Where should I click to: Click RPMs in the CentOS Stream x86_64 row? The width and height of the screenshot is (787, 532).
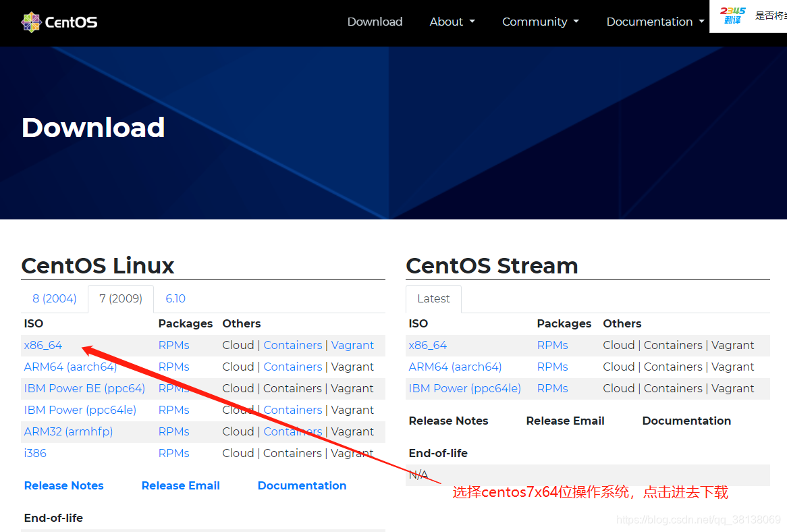click(x=552, y=345)
